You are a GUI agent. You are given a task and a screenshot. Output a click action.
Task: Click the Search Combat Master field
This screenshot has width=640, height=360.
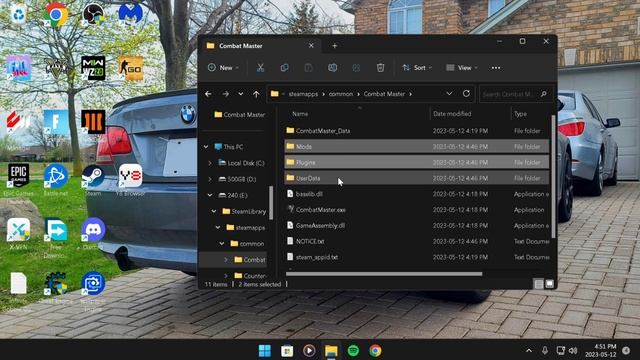(516, 94)
